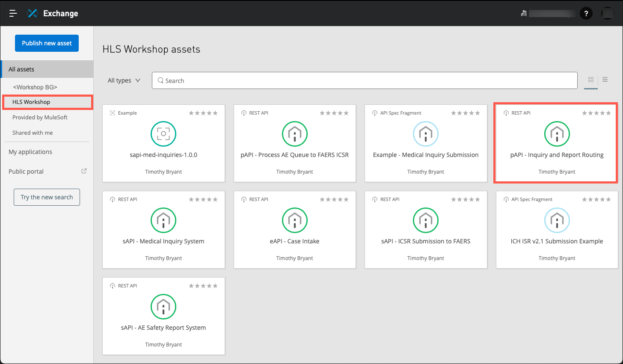Viewport: 623px width, 364px height.
Task: Click the ICH ISR v2.1 Submission Example icon
Action: point(557,220)
